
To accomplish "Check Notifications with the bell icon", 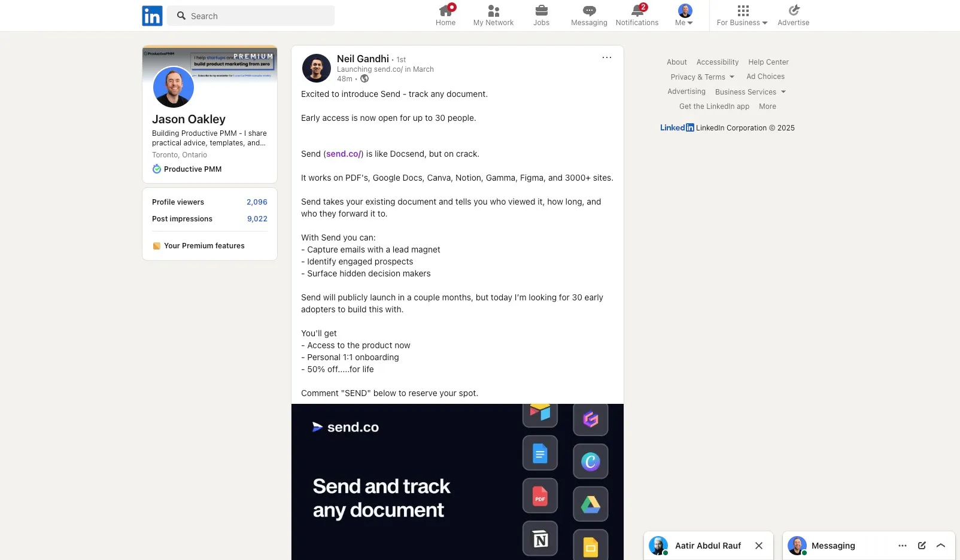I will [636, 15].
